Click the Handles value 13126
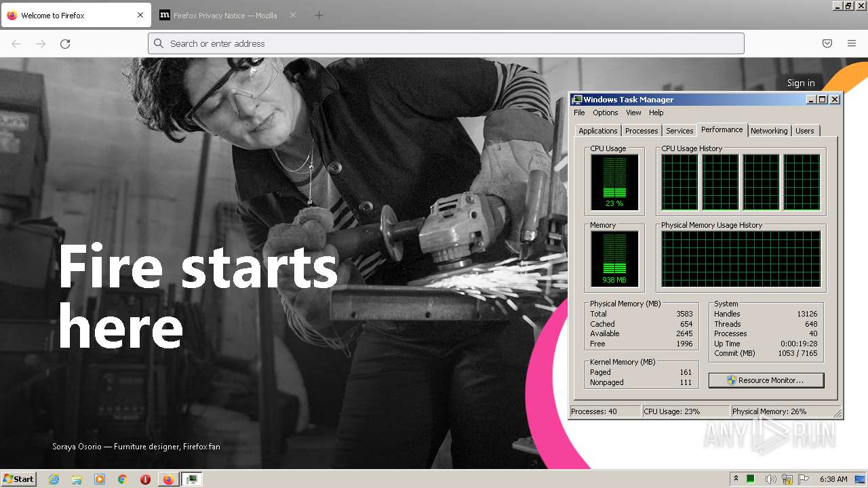868x488 pixels. [x=807, y=314]
